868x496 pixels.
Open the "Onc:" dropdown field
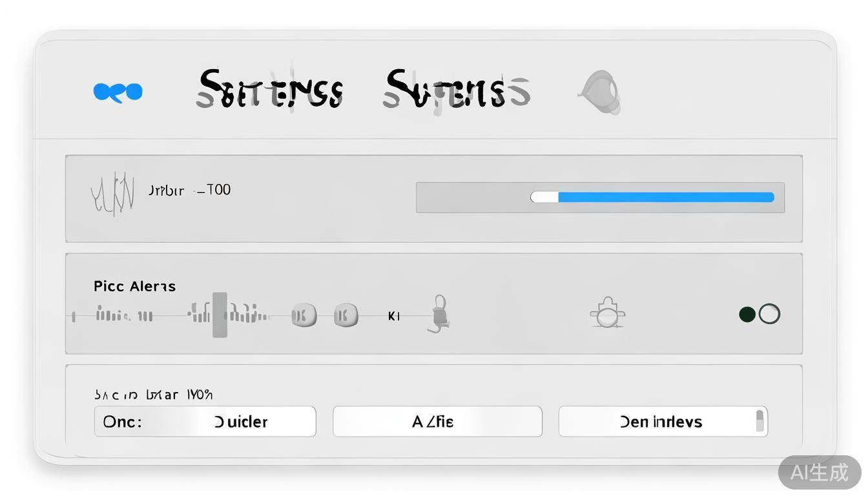tap(205, 422)
